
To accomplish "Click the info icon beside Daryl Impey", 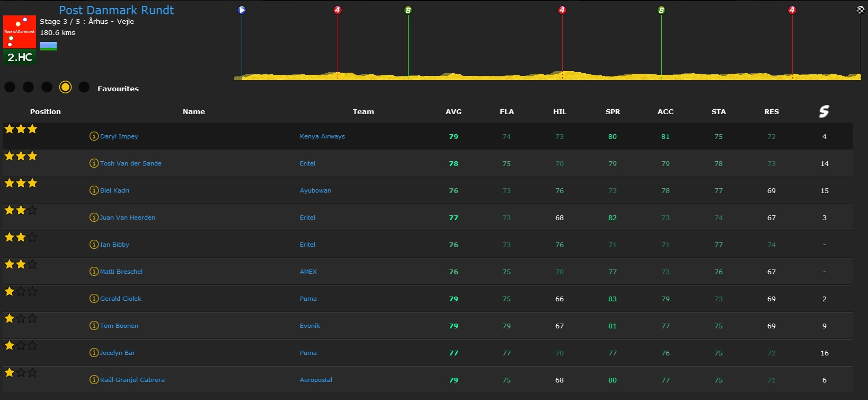I will pos(94,136).
